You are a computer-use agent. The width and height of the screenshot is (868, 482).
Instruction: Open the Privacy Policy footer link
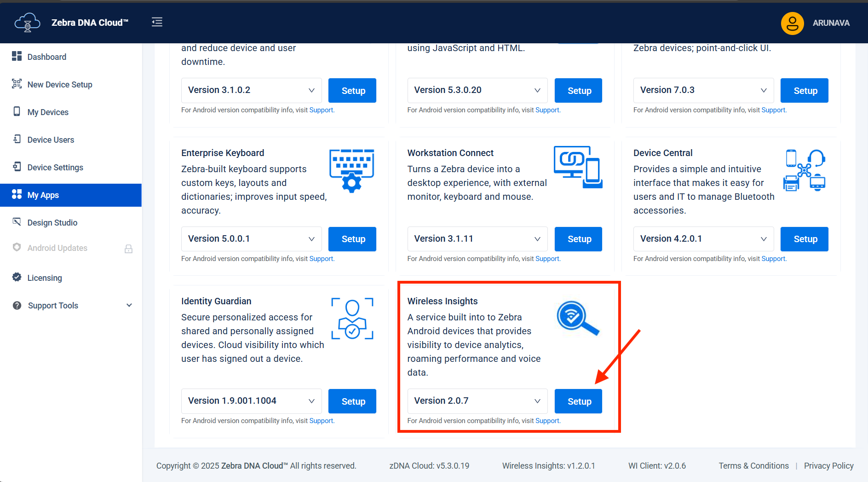tap(828, 466)
